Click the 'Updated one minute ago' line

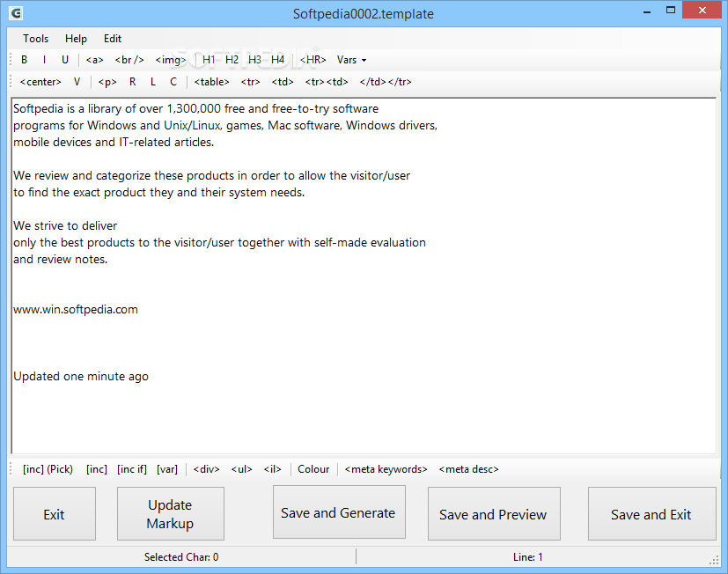[81, 376]
